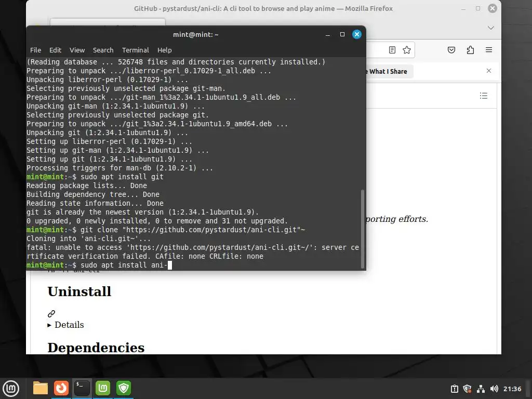Open Files manager from taskbar
This screenshot has height=399, width=532.
[41, 388]
